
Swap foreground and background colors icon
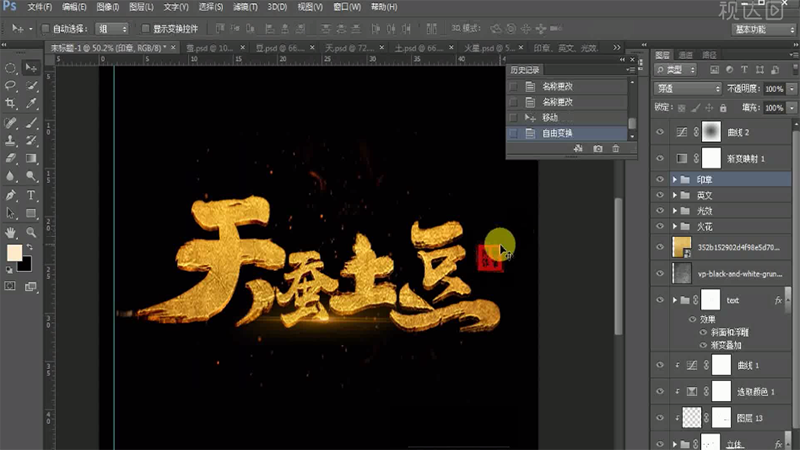click(30, 247)
